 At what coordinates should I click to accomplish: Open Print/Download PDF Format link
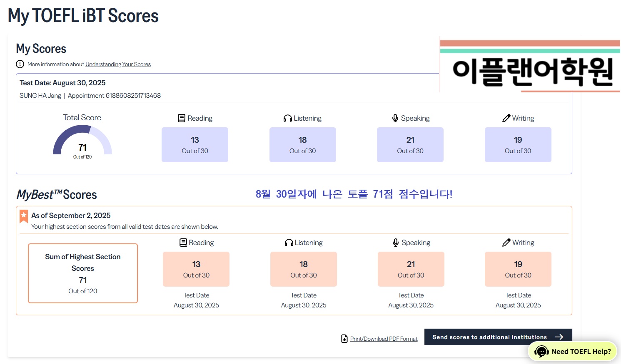click(384, 339)
